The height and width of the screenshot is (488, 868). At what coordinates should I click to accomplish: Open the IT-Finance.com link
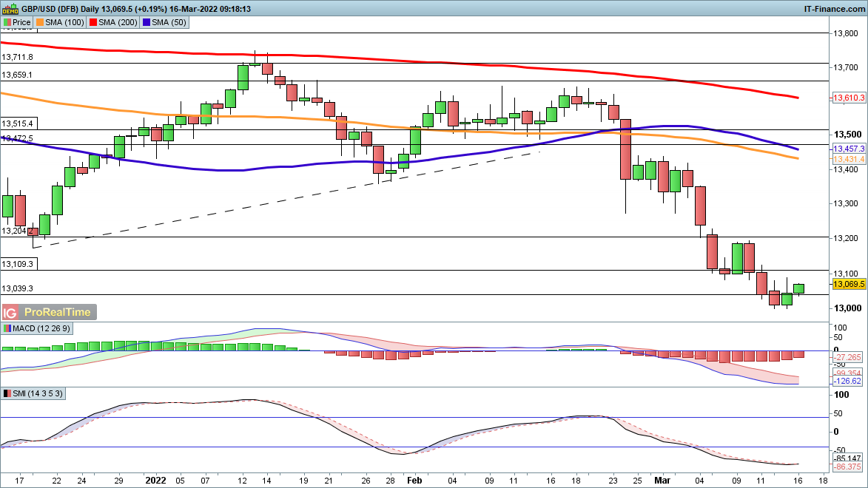[834, 9]
